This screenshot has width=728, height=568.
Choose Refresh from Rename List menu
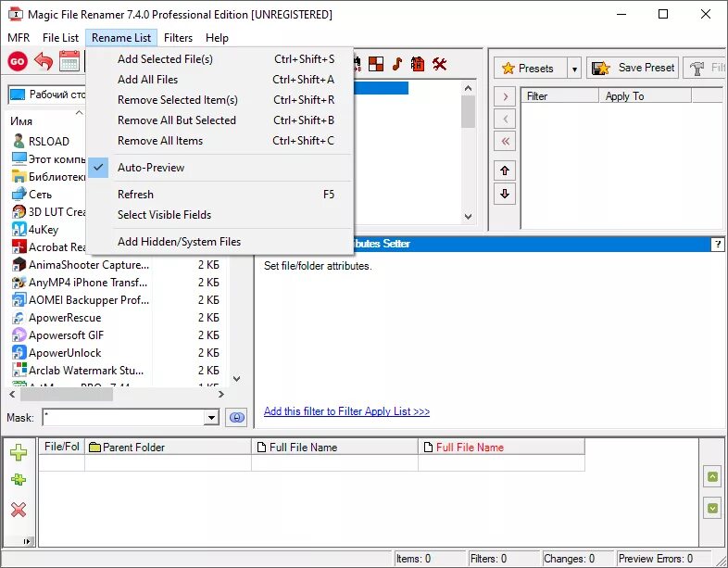[x=220, y=195]
